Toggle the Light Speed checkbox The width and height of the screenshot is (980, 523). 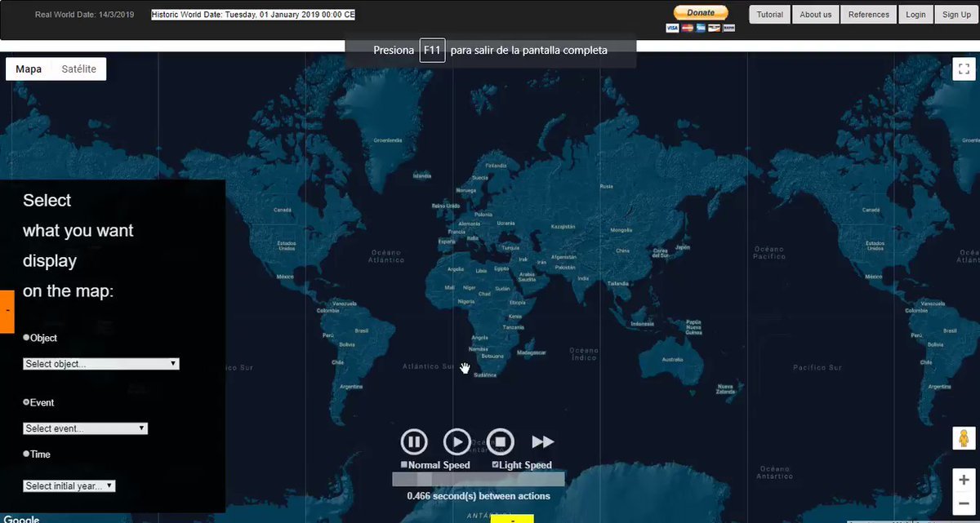tap(496, 465)
